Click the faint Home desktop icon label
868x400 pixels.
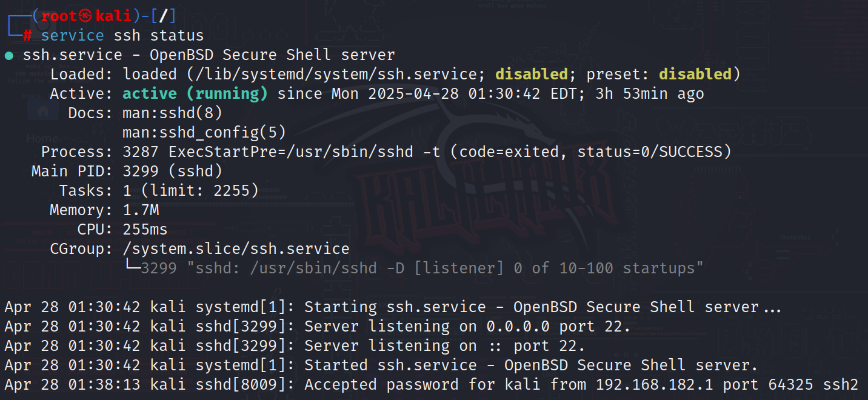[x=42, y=139]
